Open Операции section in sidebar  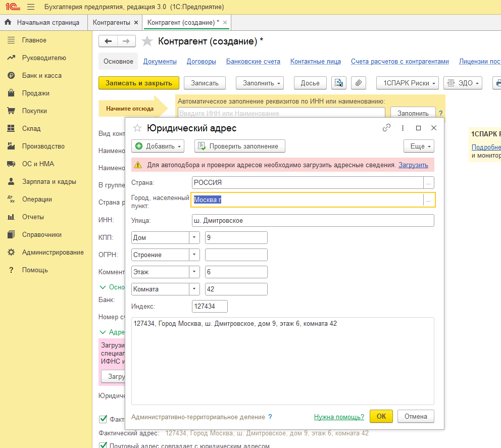pos(37,200)
